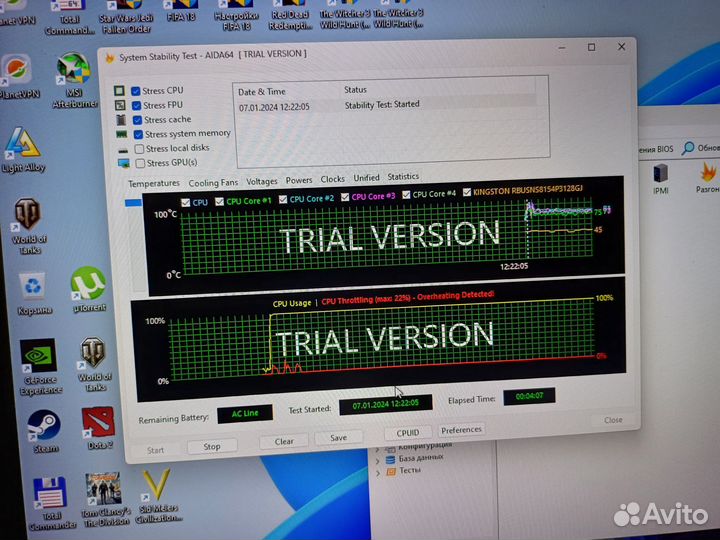Click the Date & Time column header

pos(261,92)
